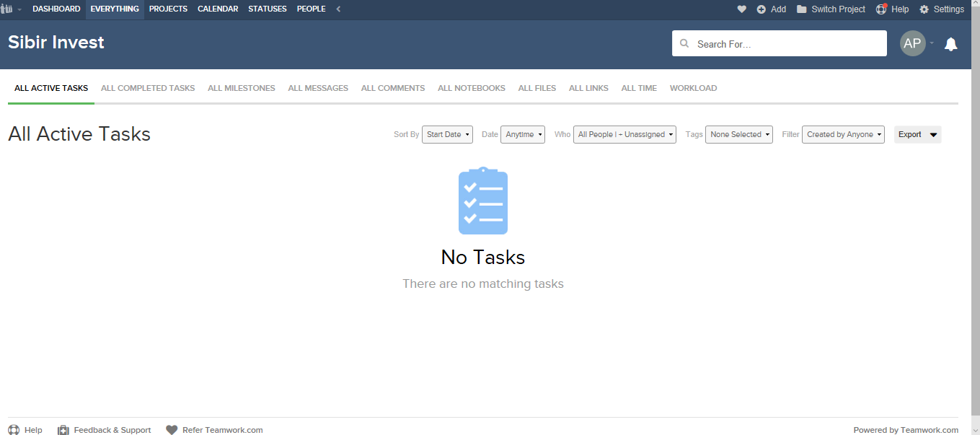Open Settings gear in top bar
Image resolution: width=980 pixels, height=435 pixels.
942,9
